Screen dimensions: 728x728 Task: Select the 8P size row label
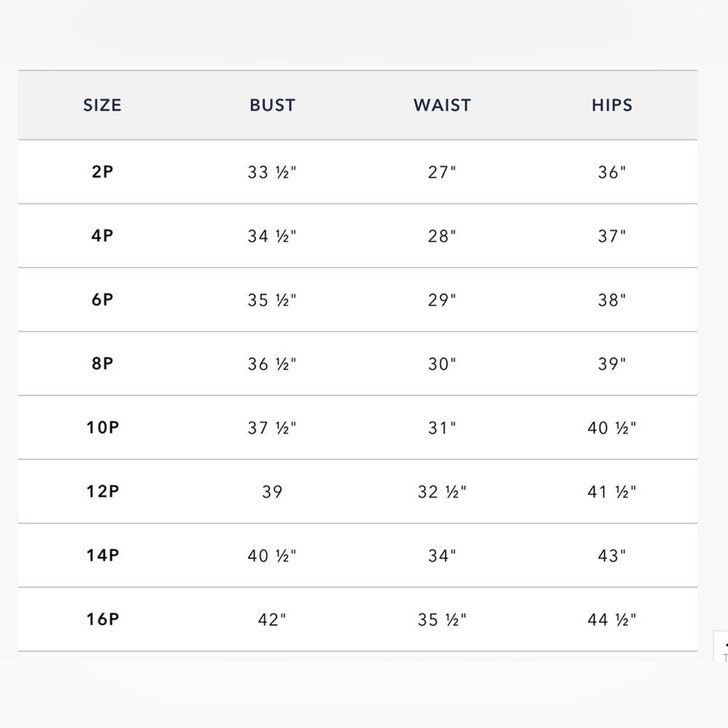[x=102, y=363]
